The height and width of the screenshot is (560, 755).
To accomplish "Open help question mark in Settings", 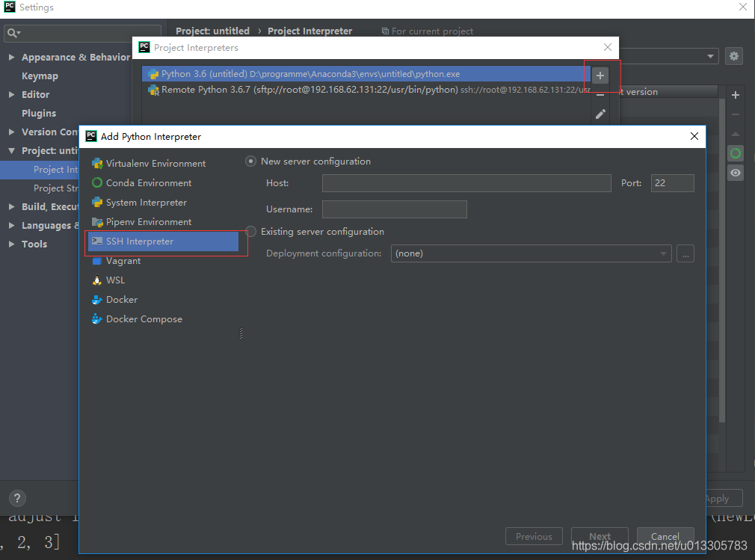I will (x=17, y=499).
